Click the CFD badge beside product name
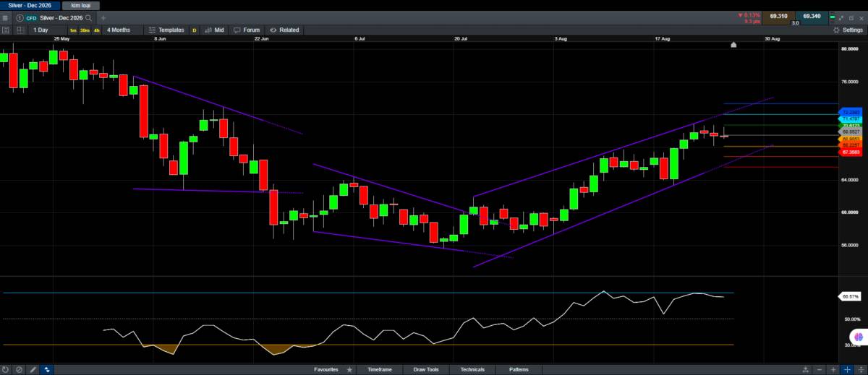This screenshot has width=868, height=375. (31, 17)
